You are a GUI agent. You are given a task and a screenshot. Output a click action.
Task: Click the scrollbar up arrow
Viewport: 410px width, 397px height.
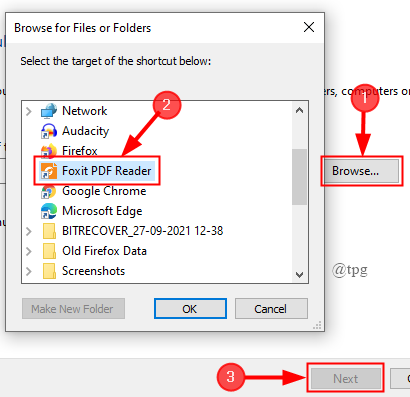pyautogui.click(x=299, y=110)
